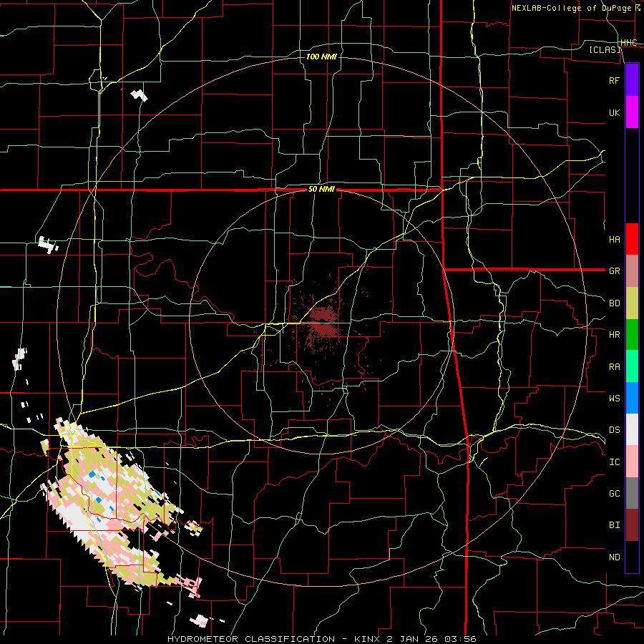Click the RF legend label
This screenshot has height=644, width=644.
[614, 80]
